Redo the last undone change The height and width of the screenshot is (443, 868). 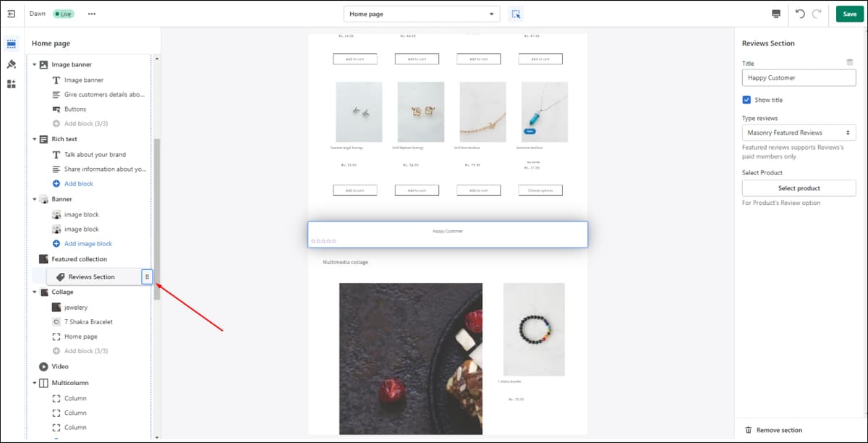(x=817, y=14)
